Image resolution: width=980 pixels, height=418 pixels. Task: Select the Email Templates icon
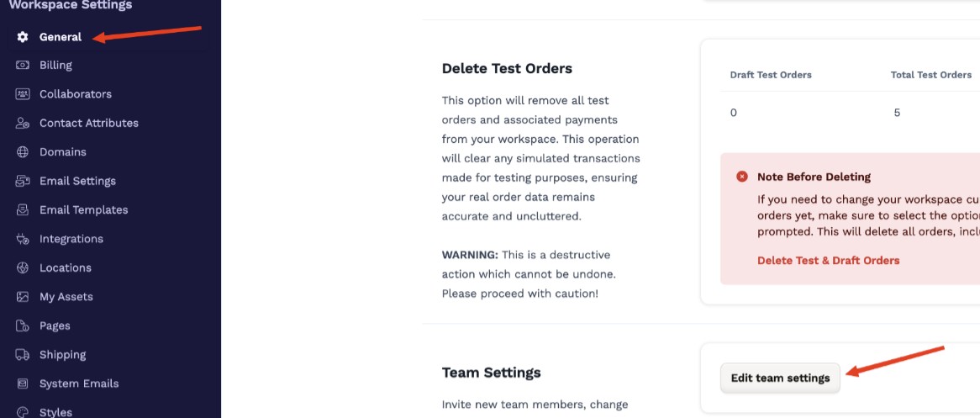tap(23, 209)
